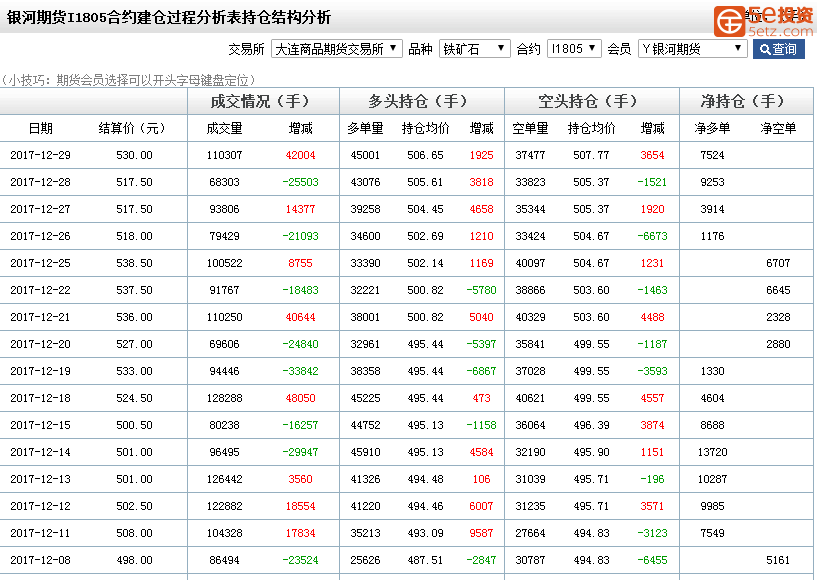The width and height of the screenshot is (821, 580).
Task: Click net short value 6707
Action: 778,263
